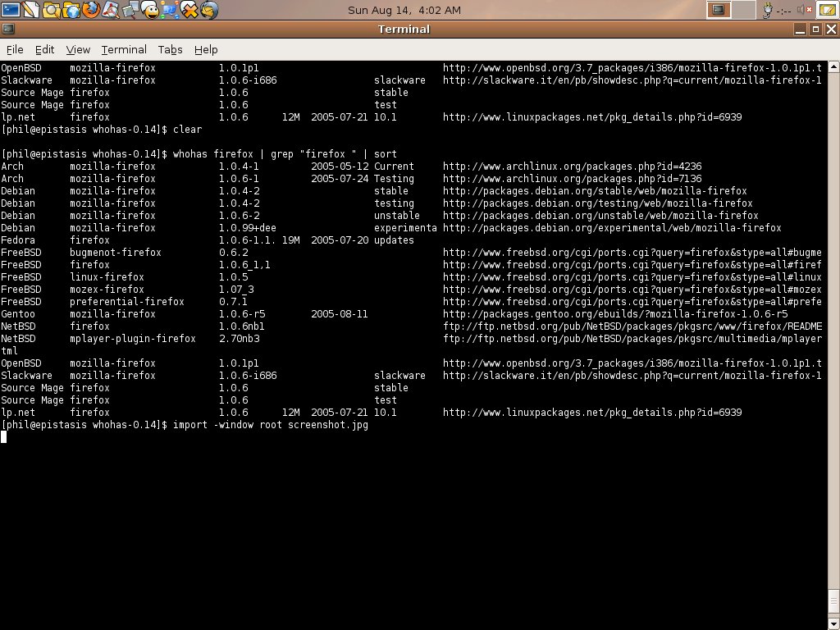
Task: Open the Tabs menu
Action: click(171, 49)
